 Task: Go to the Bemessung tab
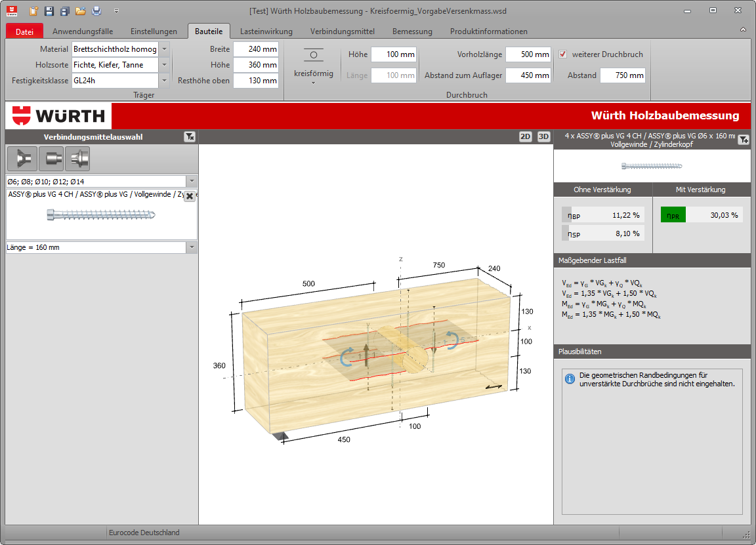pos(412,31)
